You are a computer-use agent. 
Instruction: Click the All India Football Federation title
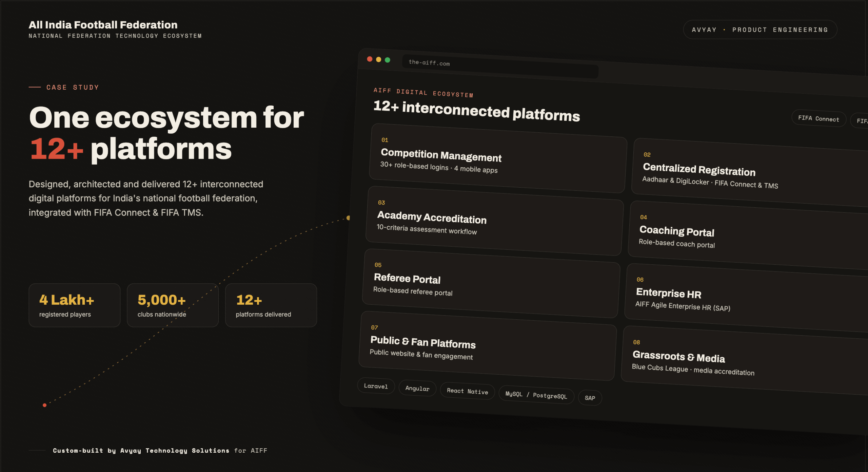[103, 25]
